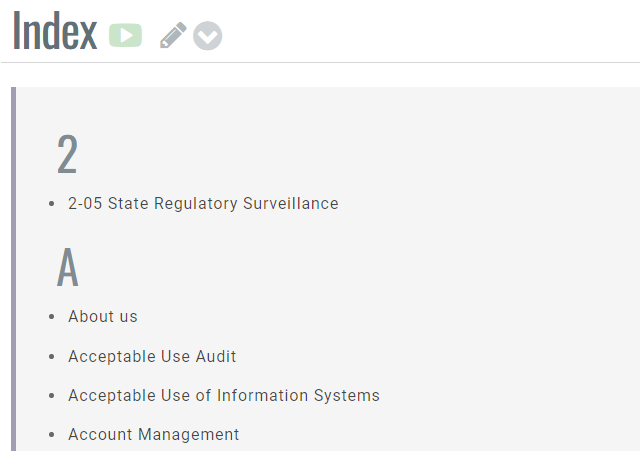Click the pencil edit icon
The image size is (640, 451).
(x=172, y=36)
